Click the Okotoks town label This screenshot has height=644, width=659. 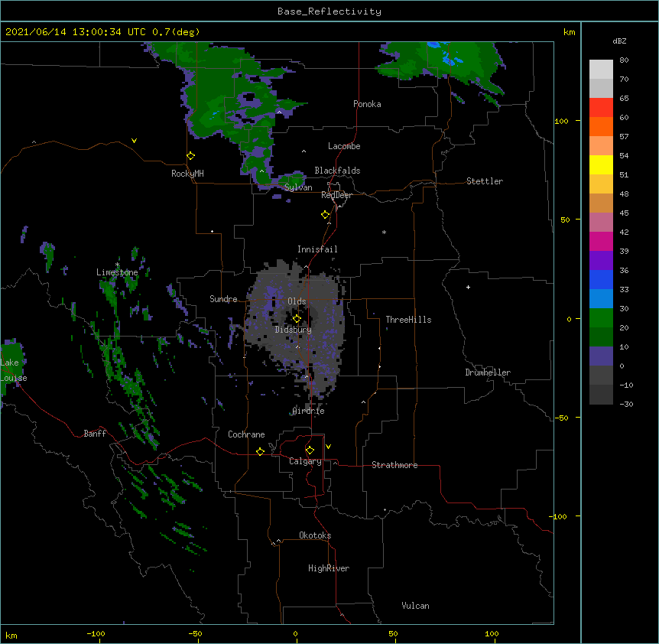coord(315,535)
